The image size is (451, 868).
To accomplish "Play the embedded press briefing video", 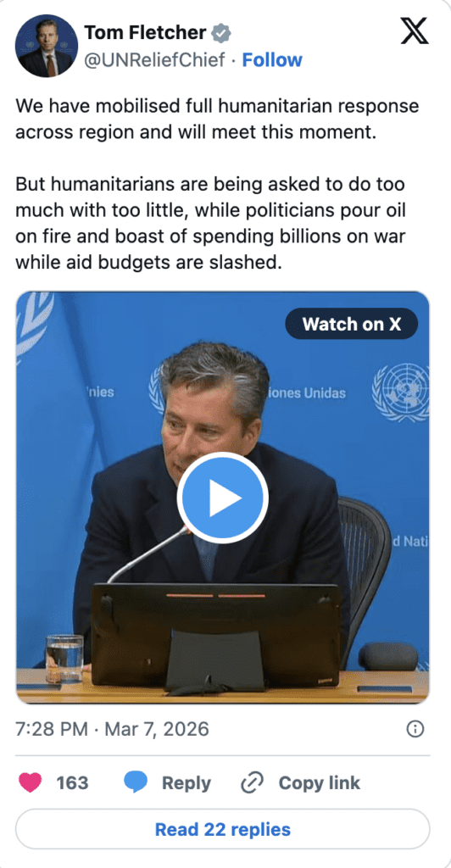I will click(x=222, y=498).
